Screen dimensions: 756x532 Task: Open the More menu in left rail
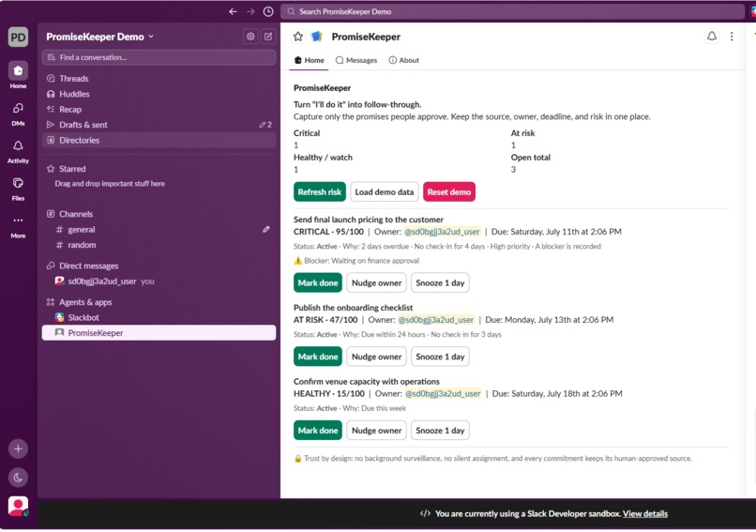18,220
